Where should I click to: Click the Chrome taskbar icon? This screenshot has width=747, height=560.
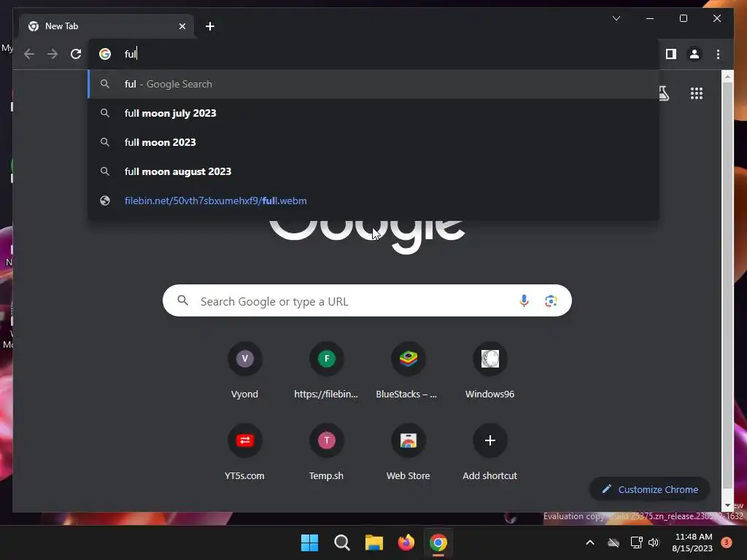pos(438,542)
